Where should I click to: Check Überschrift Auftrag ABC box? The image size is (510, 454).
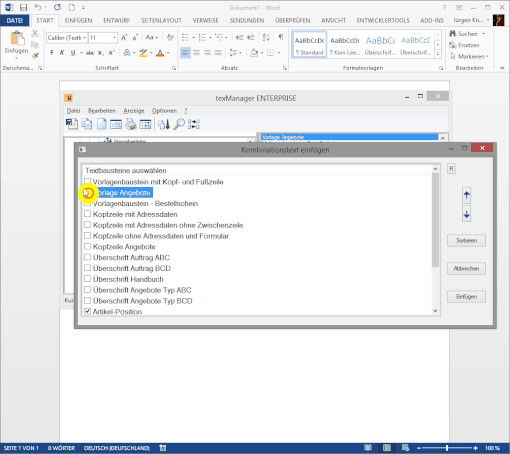coord(87,257)
